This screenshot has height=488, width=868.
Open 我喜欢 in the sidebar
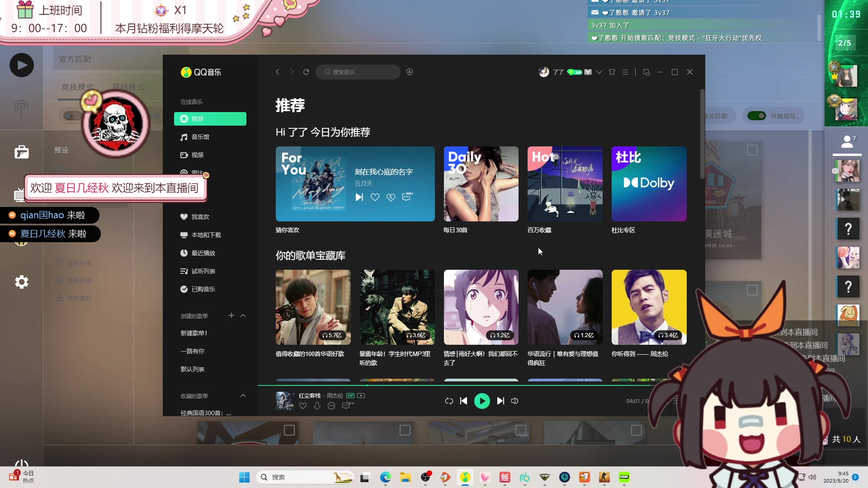[210, 217]
